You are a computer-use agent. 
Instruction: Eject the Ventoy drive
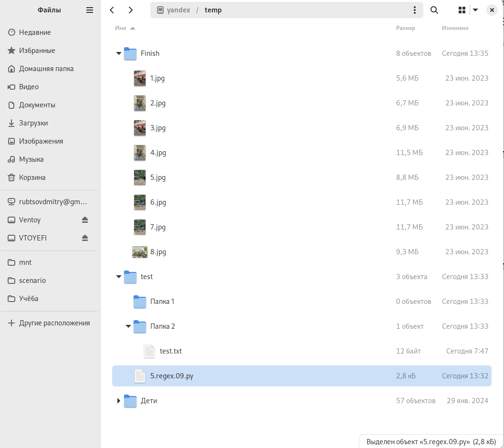point(85,220)
